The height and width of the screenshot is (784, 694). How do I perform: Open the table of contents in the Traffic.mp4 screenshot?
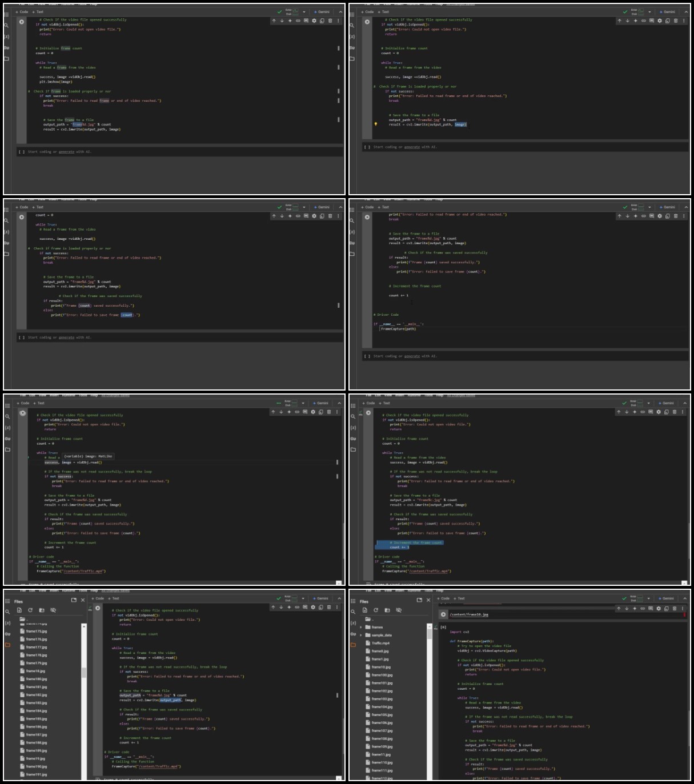pyautogui.click(x=353, y=601)
